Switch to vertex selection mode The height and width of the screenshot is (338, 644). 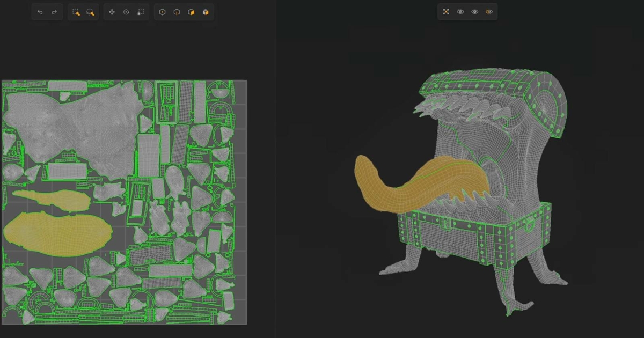coord(162,12)
